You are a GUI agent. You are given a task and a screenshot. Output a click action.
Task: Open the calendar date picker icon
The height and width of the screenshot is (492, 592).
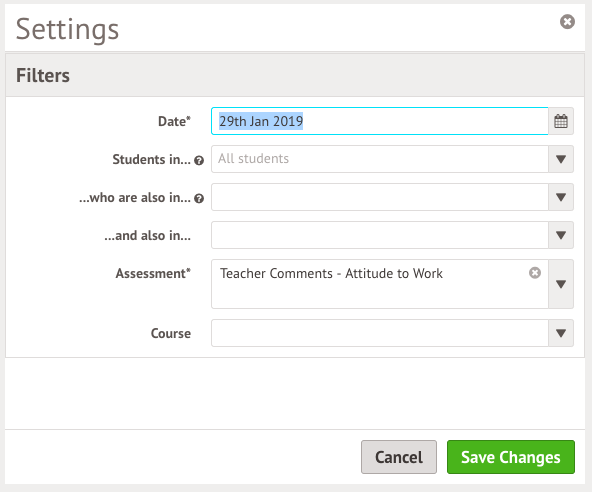(x=561, y=121)
